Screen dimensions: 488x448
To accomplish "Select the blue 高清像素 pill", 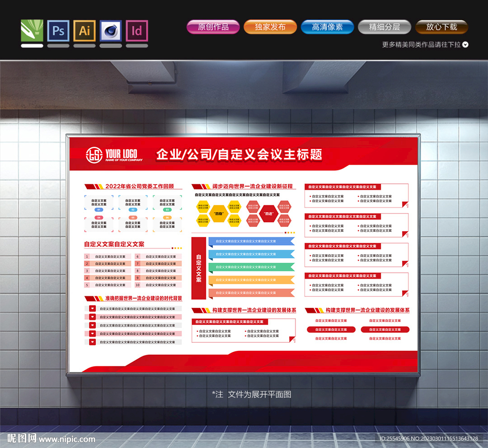I will [327, 27].
